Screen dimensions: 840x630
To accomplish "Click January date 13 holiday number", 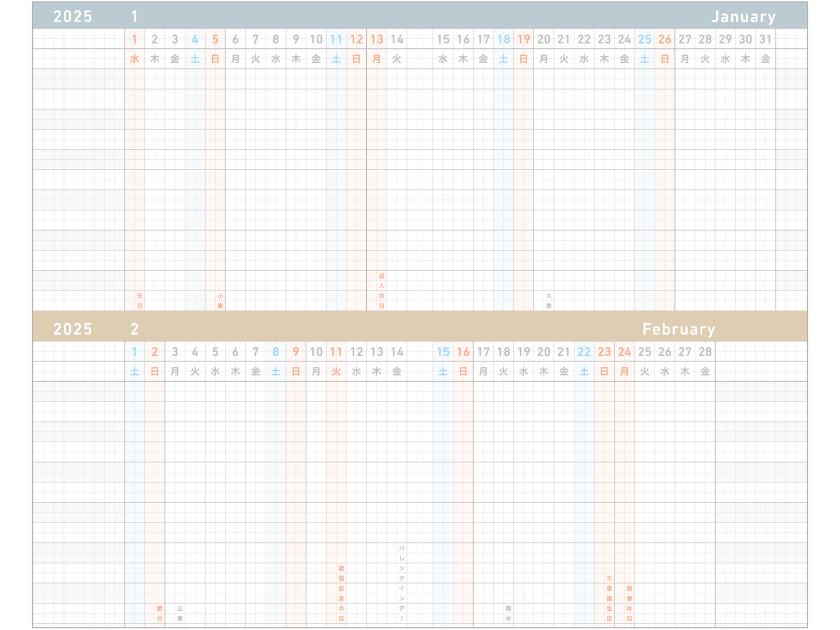I will [x=377, y=40].
